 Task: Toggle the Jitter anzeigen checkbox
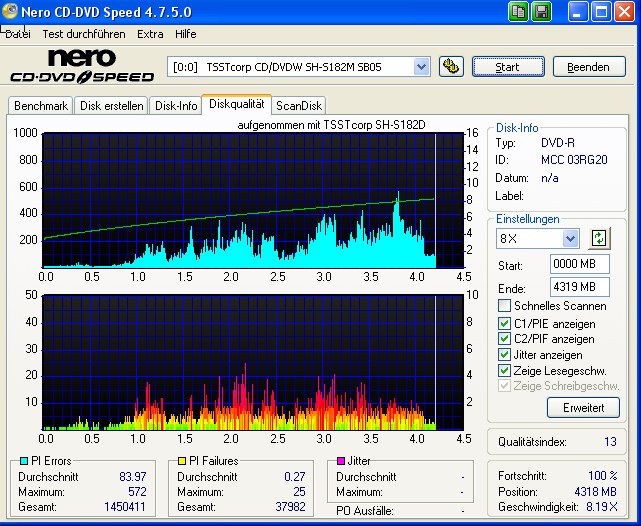[505, 355]
